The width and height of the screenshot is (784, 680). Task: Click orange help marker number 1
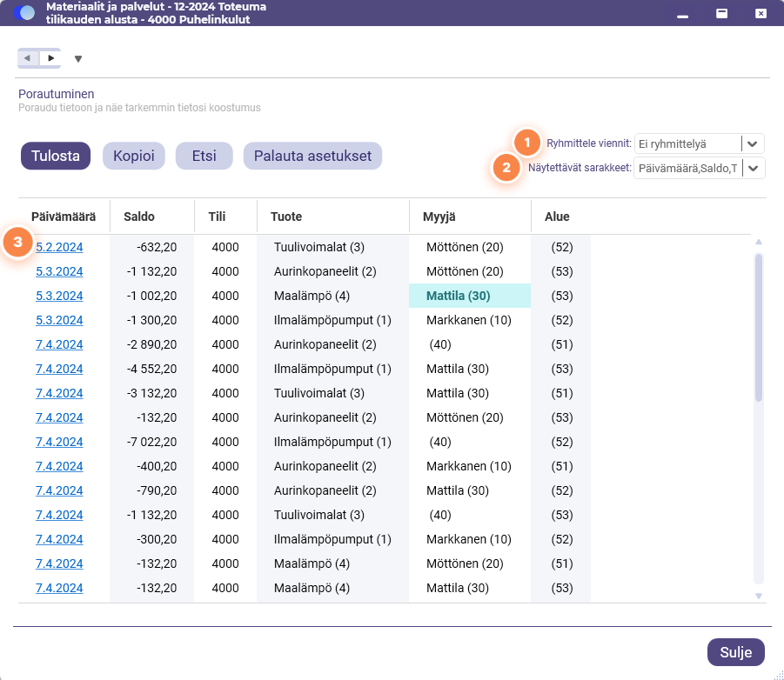(526, 143)
